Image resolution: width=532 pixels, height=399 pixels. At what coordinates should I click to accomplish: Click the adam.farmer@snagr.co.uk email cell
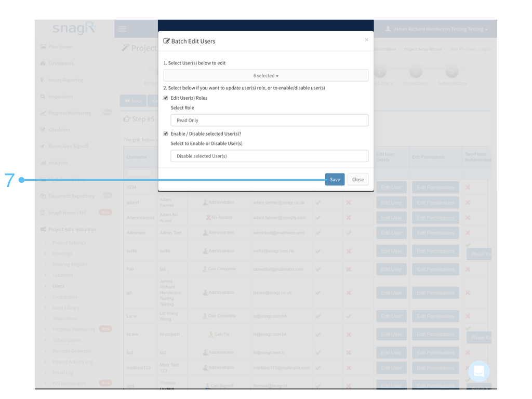279,203
